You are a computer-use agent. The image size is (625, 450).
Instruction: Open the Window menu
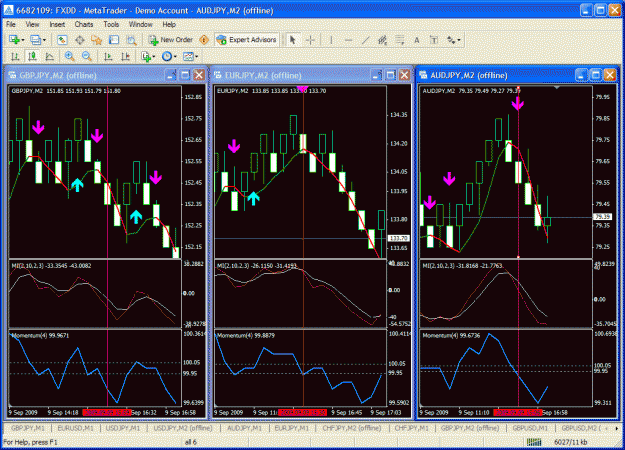pos(140,24)
